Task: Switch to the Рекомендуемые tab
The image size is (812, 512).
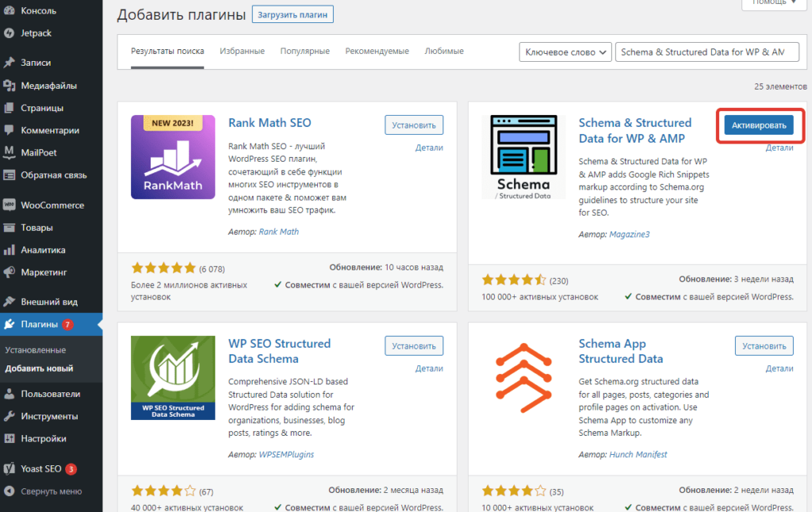Action: click(377, 52)
